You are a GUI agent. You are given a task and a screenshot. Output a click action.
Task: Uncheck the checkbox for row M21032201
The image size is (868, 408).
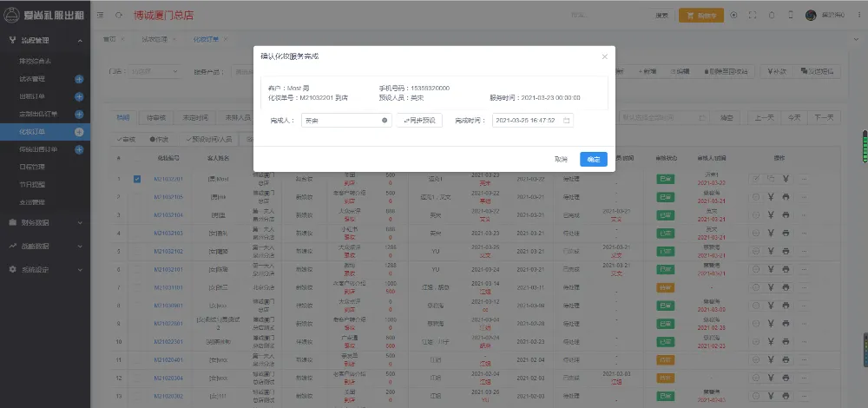pyautogui.click(x=137, y=179)
